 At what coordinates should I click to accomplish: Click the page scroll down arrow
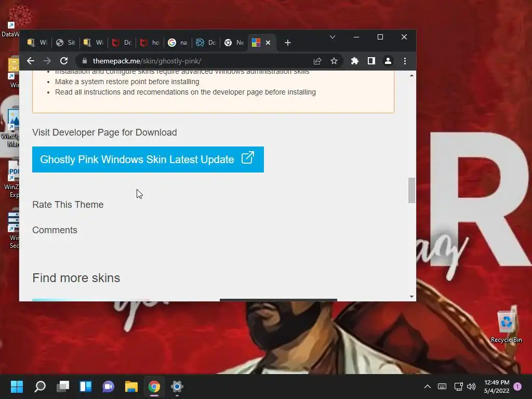[x=411, y=297]
